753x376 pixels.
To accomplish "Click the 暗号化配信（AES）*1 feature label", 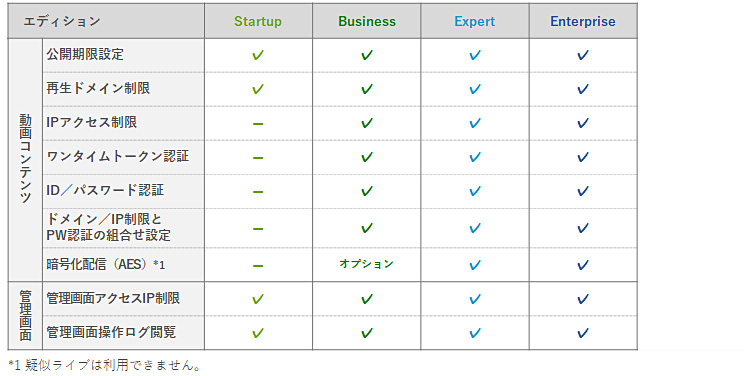I will tap(106, 265).
